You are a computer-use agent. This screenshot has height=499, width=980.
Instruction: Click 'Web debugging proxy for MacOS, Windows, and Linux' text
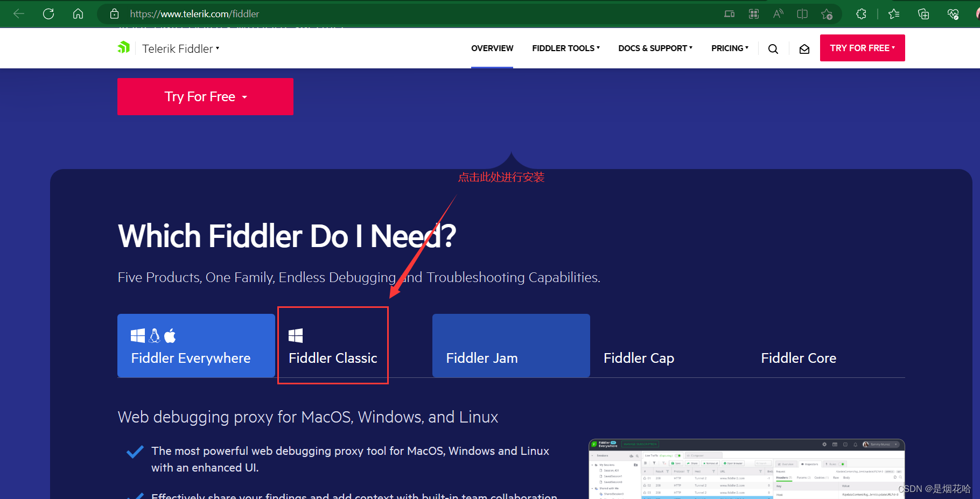(x=308, y=417)
